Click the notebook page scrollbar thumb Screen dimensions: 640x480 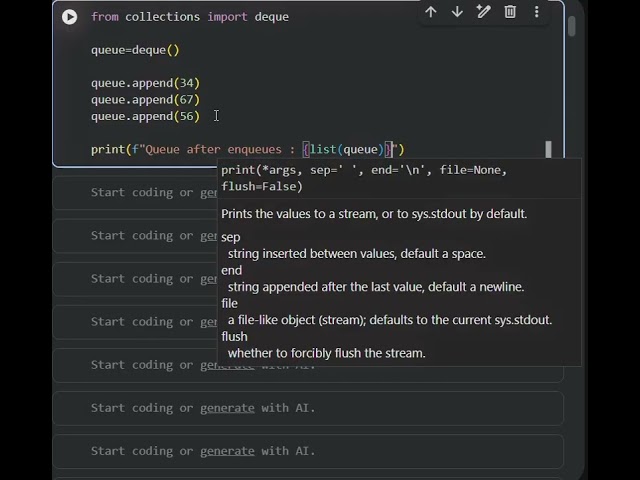(571, 26)
